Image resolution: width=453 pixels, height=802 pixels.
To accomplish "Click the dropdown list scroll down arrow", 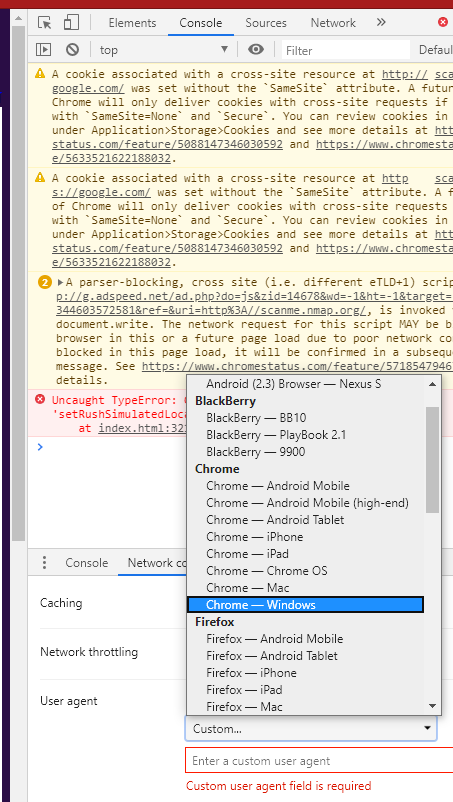I will pyautogui.click(x=433, y=706).
